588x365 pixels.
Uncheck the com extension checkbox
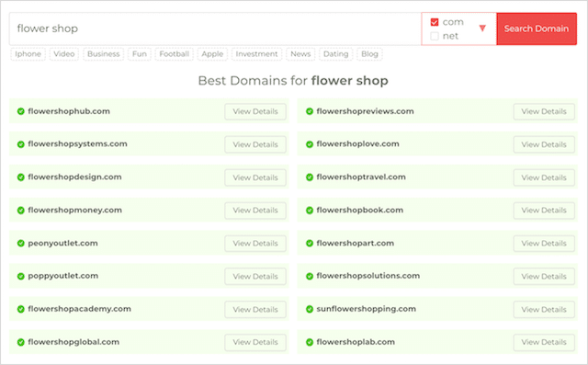[x=435, y=22]
